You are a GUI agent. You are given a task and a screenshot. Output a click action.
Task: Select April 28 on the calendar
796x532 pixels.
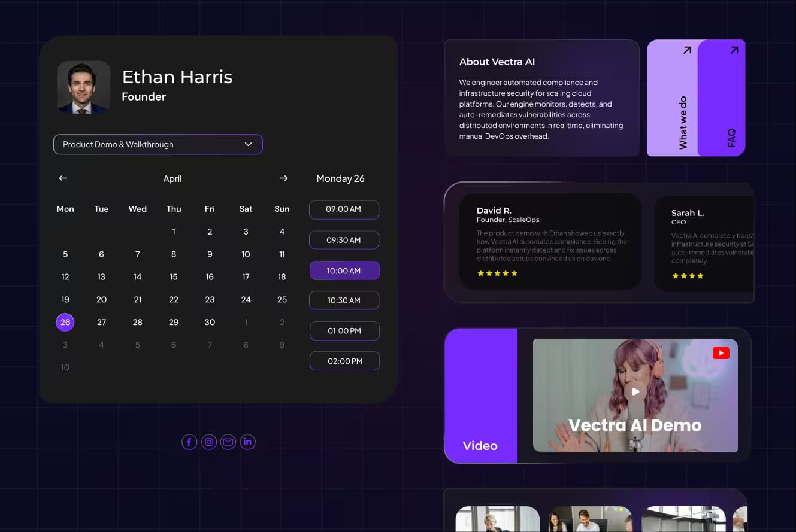coord(138,322)
